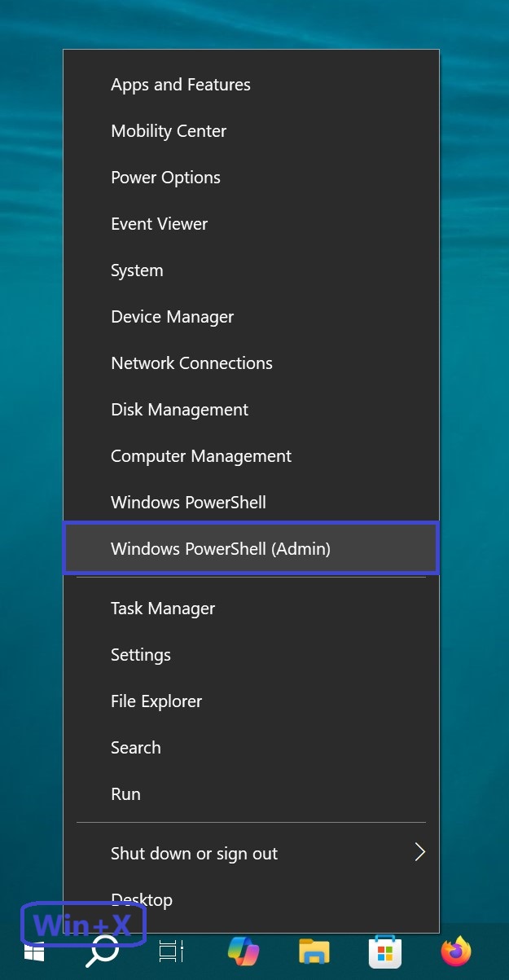Choose Mobility Center from the menu
Image resolution: width=509 pixels, height=980 pixels.
click(169, 131)
